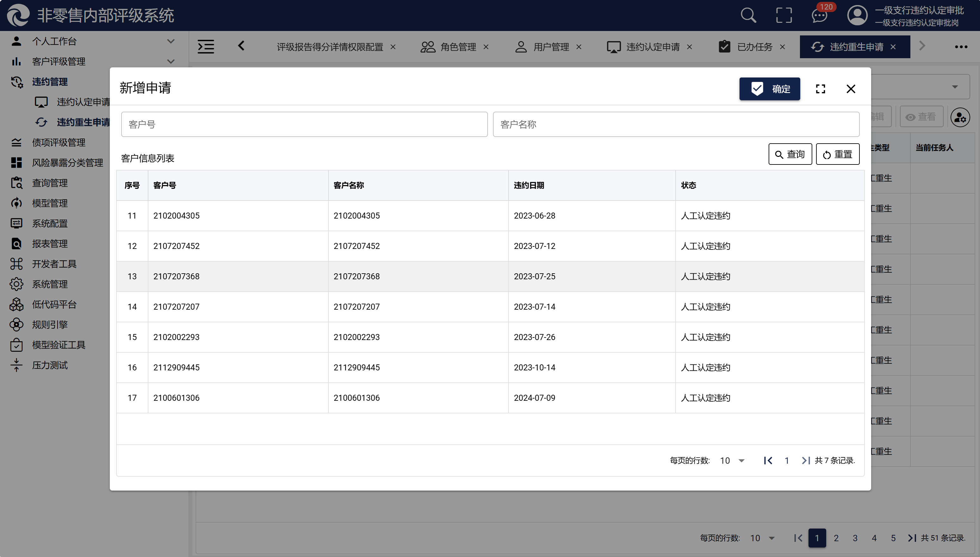Go to first page in dialog pagination
The image size is (980, 557).
768,461
